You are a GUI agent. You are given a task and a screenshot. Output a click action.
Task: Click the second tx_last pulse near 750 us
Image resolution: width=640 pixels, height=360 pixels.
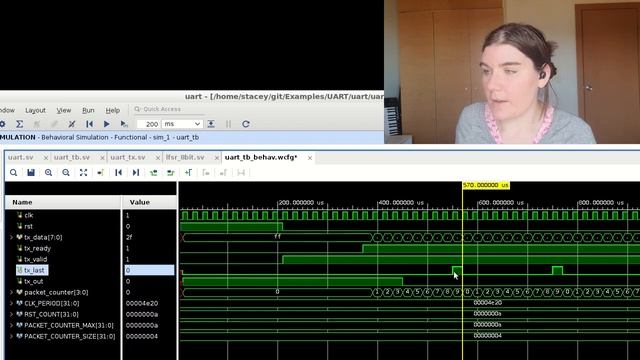pos(557,270)
